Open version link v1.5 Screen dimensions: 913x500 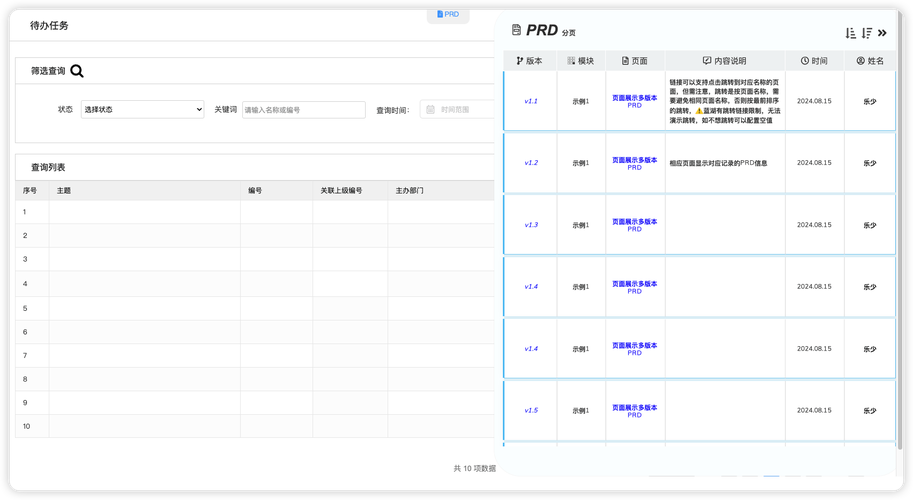(x=531, y=410)
